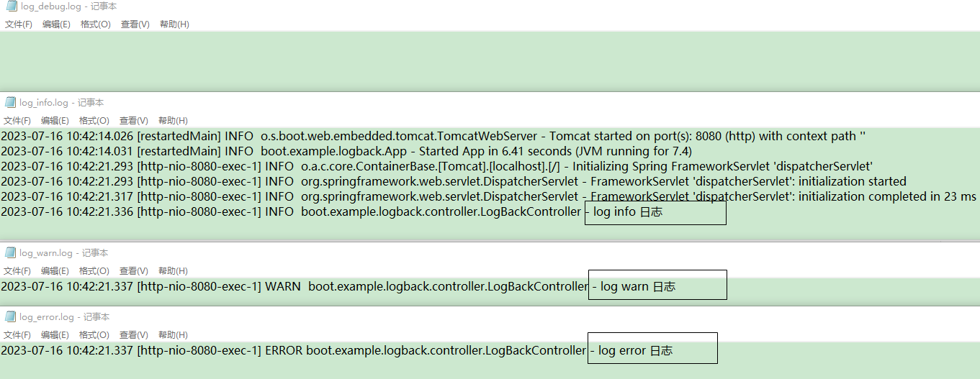Open 格式(O) menu in log_error.log window
980x379 pixels.
pos(94,335)
